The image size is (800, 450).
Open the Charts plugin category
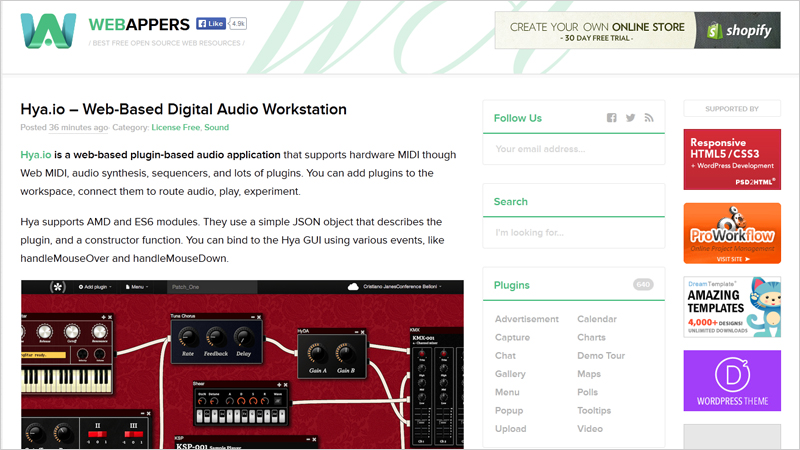click(x=591, y=337)
